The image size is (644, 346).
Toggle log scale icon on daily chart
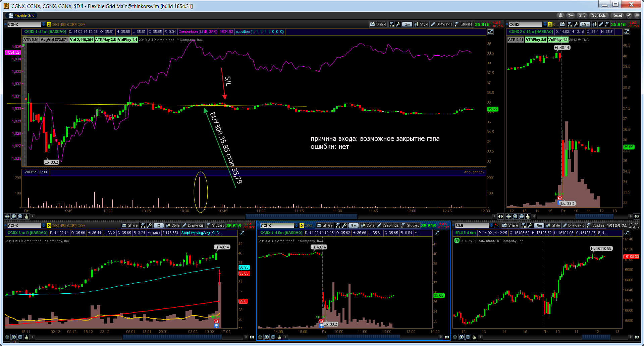pyautogui.click(x=242, y=233)
